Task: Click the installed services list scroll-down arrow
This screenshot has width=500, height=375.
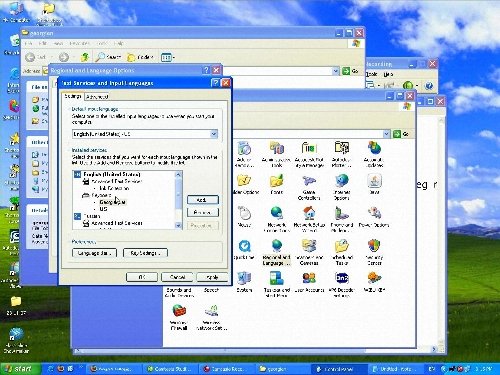Action: pyautogui.click(x=178, y=225)
